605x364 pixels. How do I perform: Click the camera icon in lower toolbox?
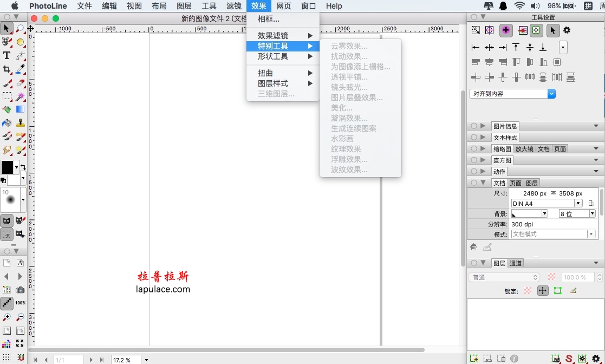click(20, 290)
